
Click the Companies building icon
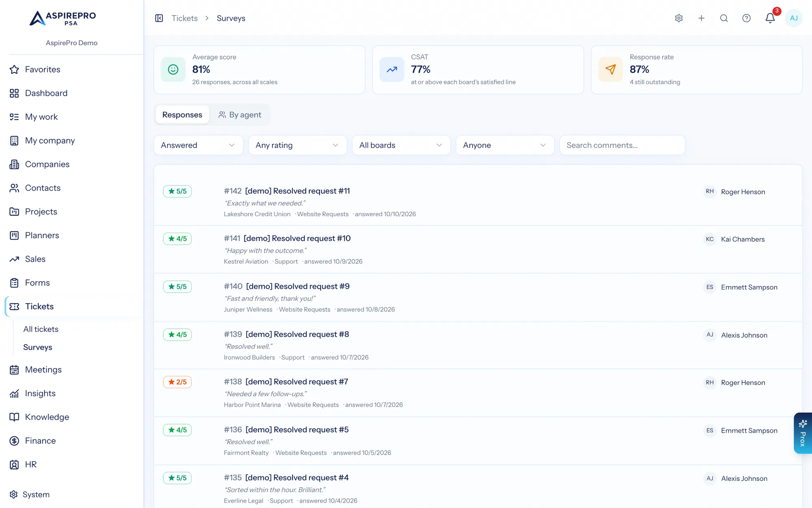pyautogui.click(x=14, y=164)
